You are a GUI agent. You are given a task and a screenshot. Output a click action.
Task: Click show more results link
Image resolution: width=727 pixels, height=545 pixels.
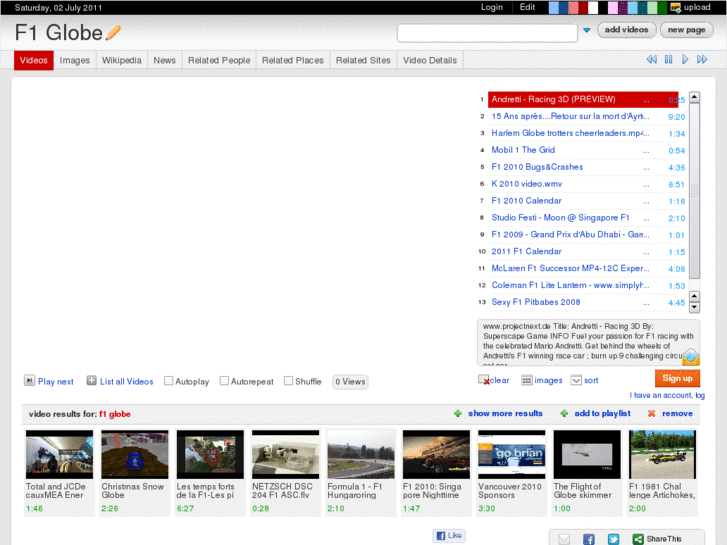pos(505,413)
